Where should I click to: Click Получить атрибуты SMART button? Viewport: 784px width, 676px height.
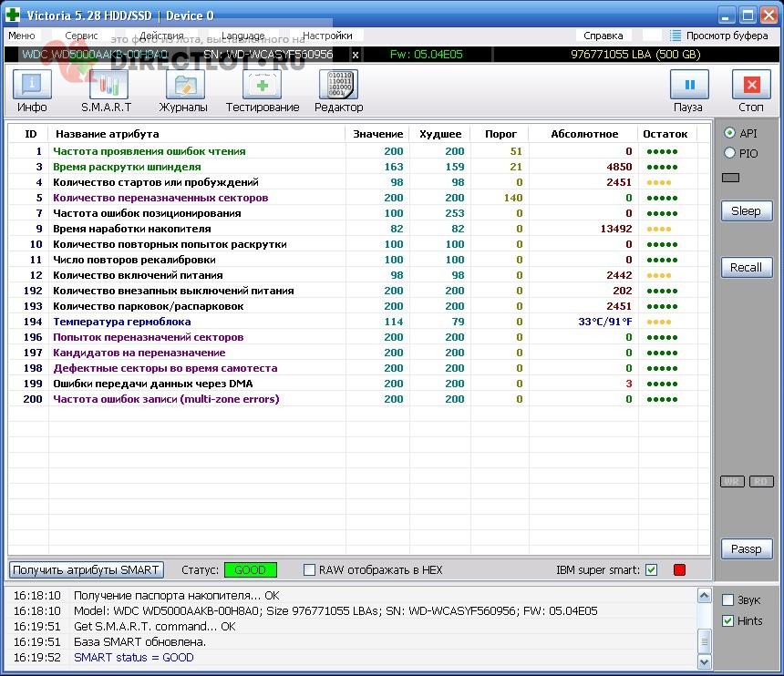point(86,570)
